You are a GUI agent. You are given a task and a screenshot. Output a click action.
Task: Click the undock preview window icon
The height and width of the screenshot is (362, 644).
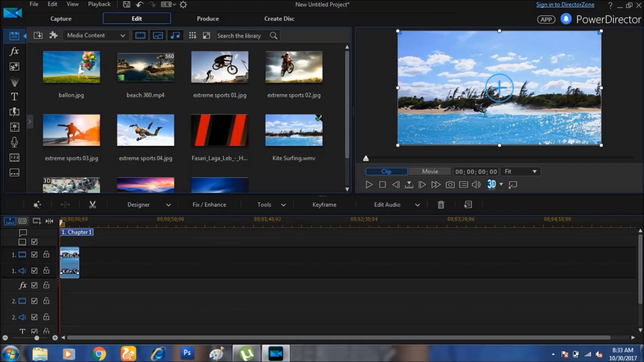513,185
